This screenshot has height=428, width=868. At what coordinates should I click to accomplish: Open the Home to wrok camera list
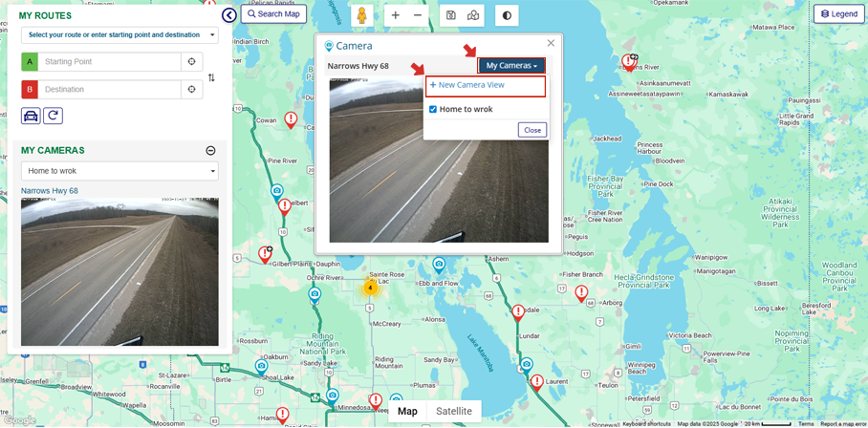[x=119, y=171]
